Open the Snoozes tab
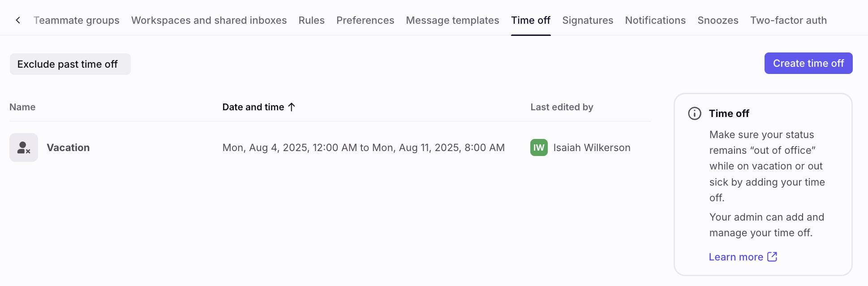 [x=718, y=20]
